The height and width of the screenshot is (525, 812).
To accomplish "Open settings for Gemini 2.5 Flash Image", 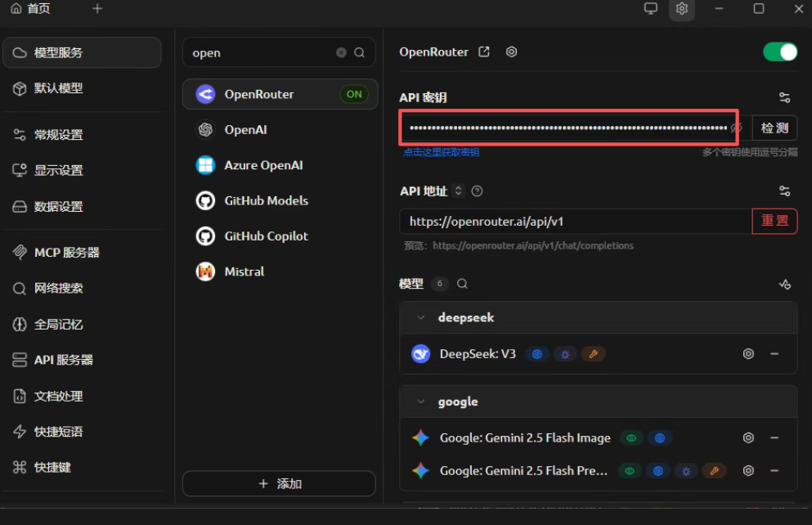I will tap(748, 437).
